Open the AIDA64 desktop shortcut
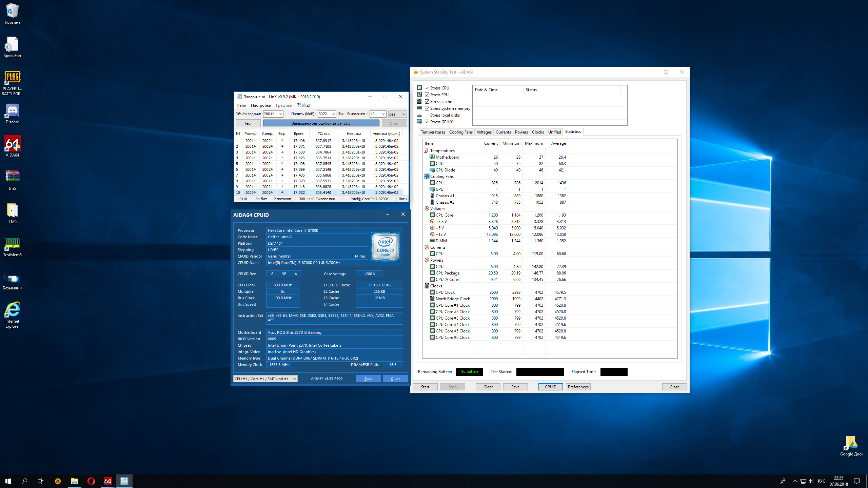The height and width of the screenshot is (488, 868). [12, 144]
